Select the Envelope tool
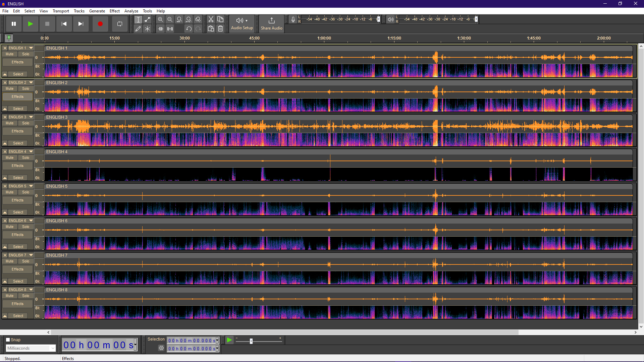Screen dimensions: 644x362 (148, 19)
